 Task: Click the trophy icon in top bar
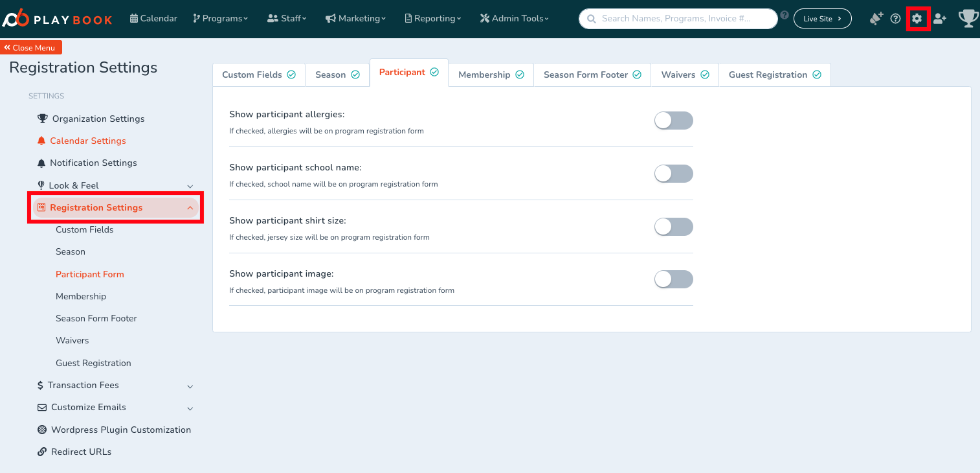click(968, 18)
